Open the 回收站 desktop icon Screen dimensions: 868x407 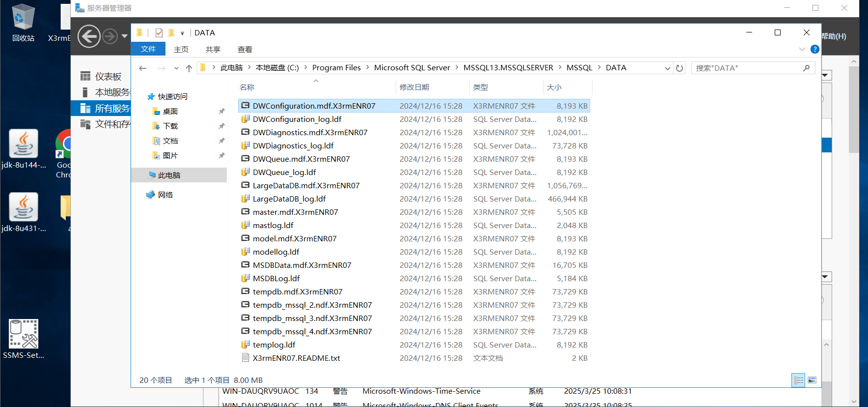[x=23, y=23]
